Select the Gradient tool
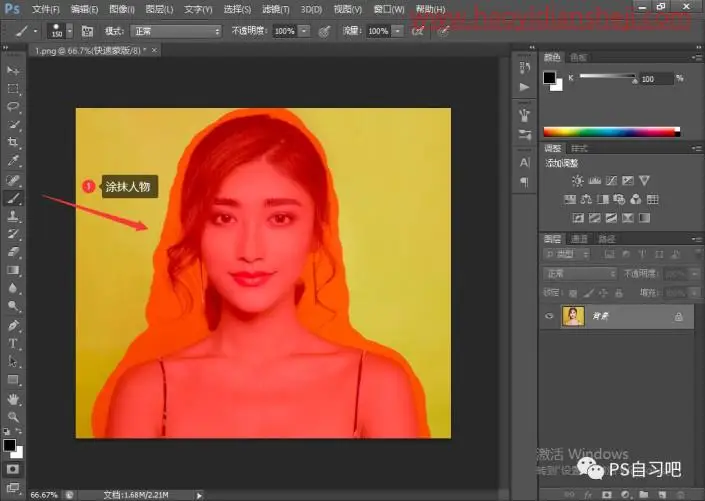This screenshot has height=501, width=705. coord(13,270)
